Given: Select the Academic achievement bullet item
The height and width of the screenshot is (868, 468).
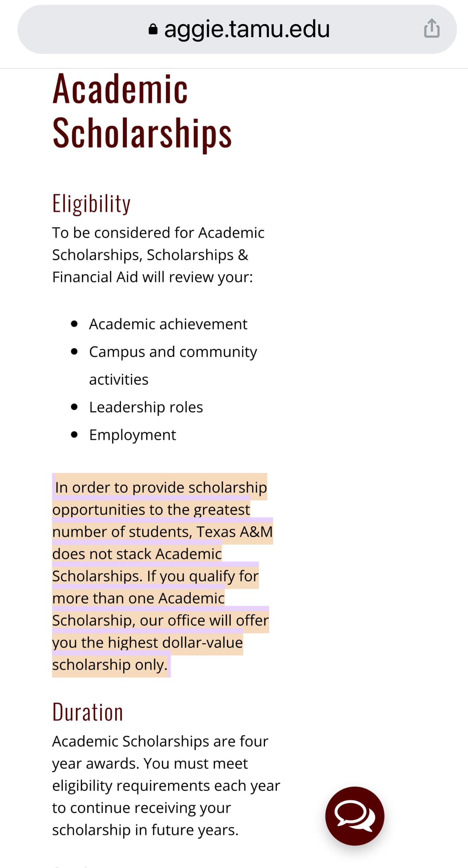Looking at the screenshot, I should pos(168,324).
